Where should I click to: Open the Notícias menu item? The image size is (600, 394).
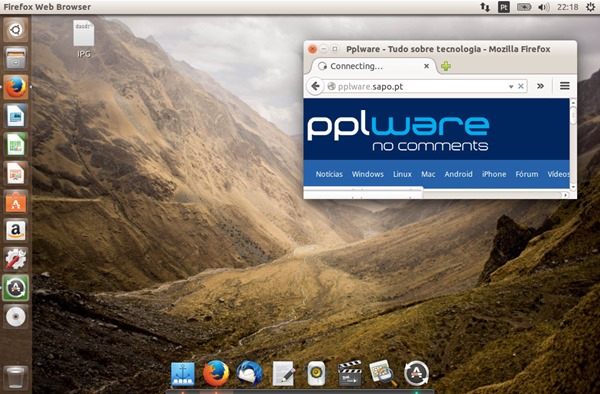[x=329, y=174]
